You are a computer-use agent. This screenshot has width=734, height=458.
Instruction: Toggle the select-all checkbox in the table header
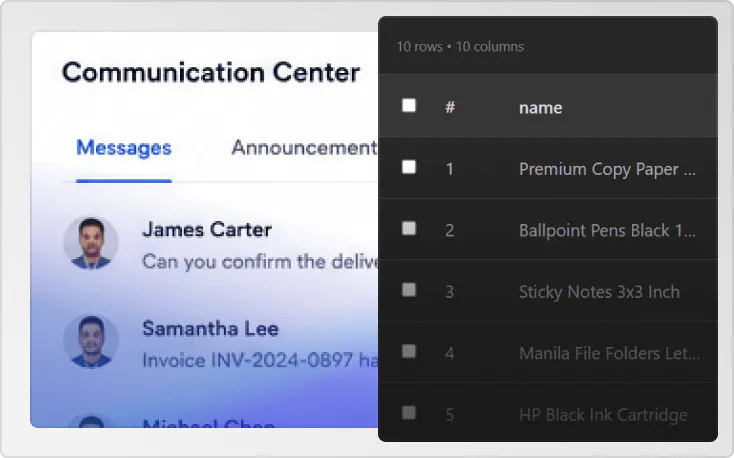point(409,105)
